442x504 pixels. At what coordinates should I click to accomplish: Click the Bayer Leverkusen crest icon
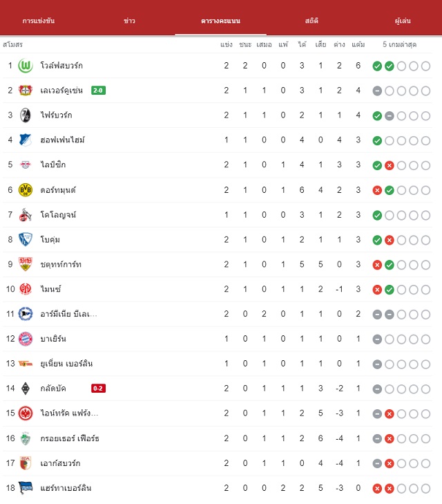point(26,91)
